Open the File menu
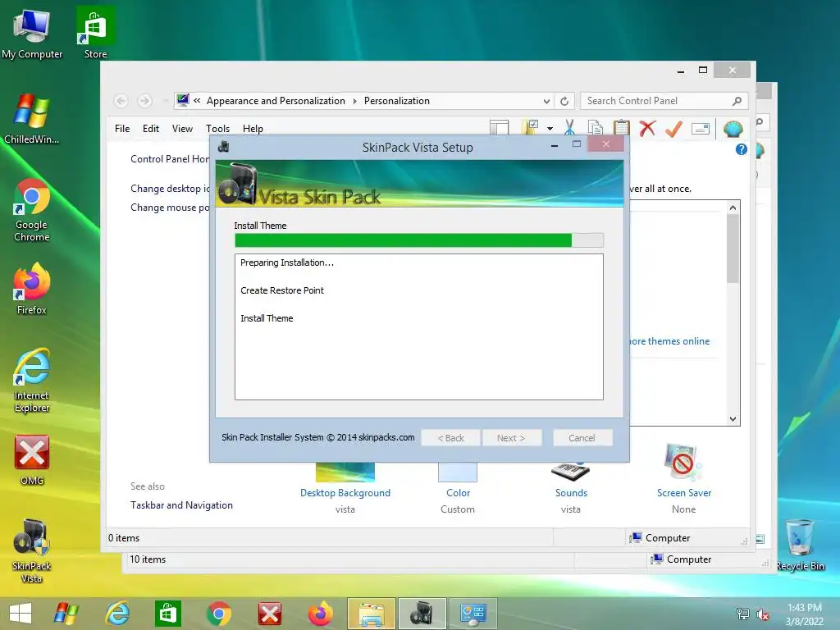840x630 pixels. pyautogui.click(x=122, y=129)
